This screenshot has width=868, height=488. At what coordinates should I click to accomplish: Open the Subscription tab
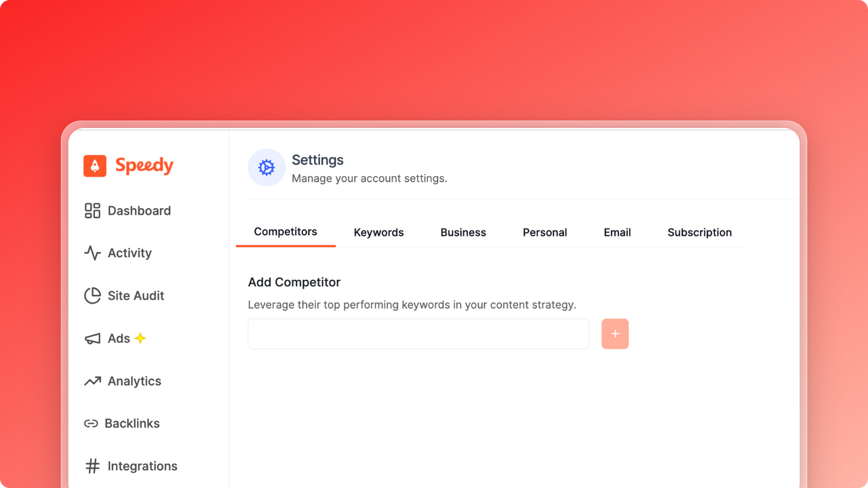coord(699,232)
